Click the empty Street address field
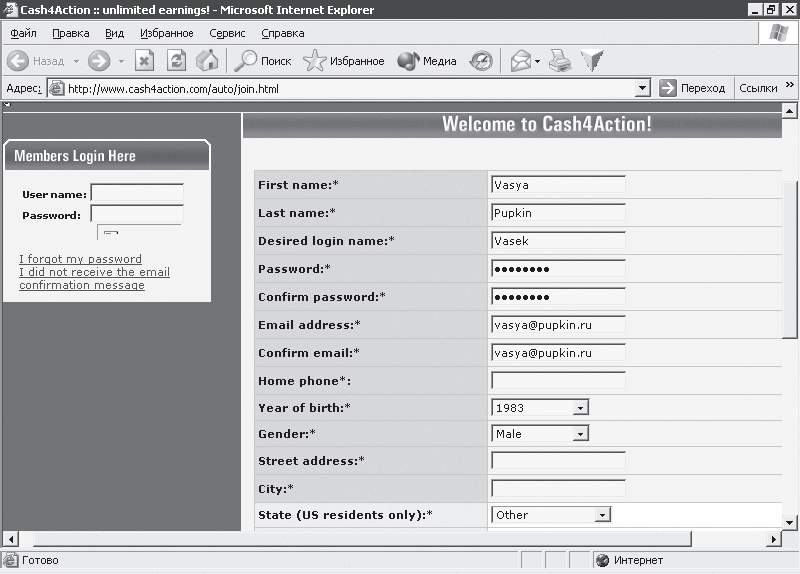 [x=558, y=461]
